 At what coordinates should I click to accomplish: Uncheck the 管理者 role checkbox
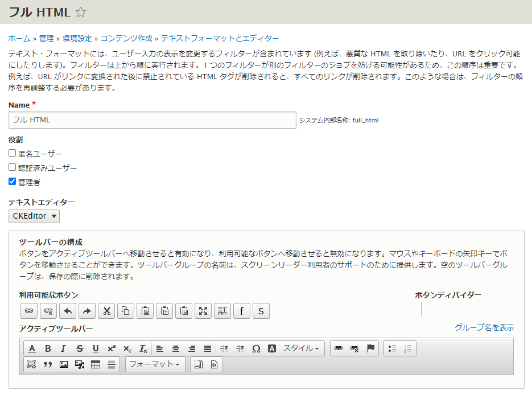click(12, 182)
